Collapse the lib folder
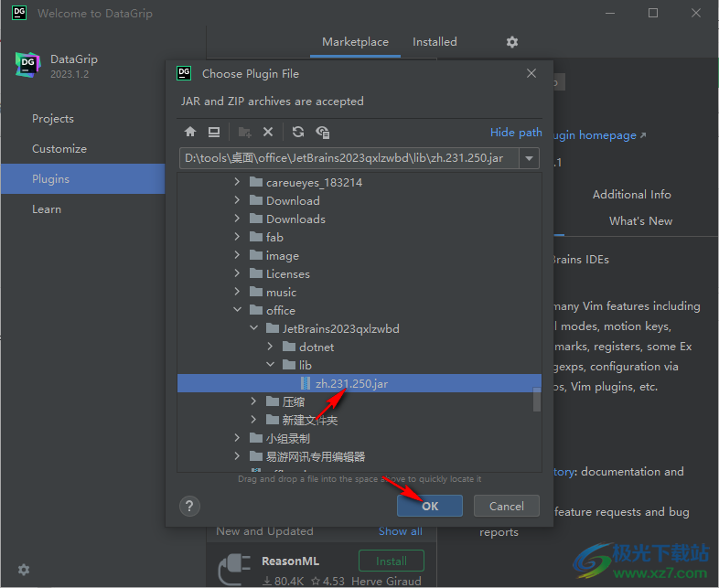This screenshot has height=588, width=719. 270,365
